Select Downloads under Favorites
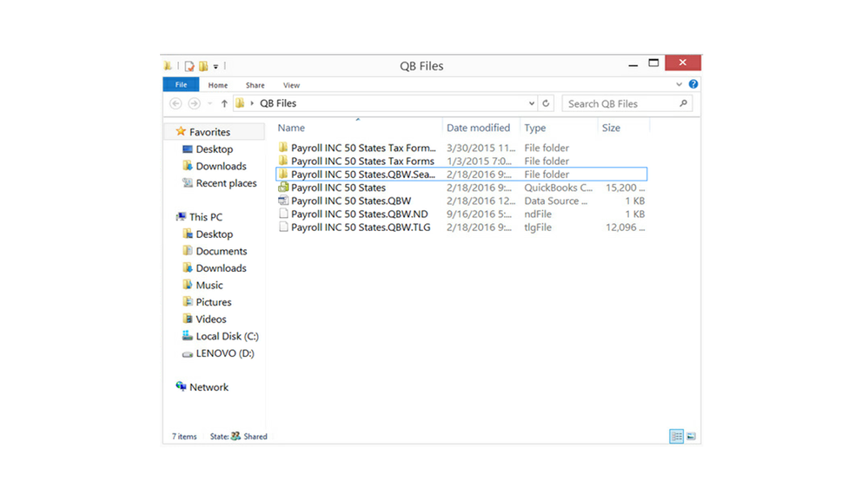 point(221,166)
